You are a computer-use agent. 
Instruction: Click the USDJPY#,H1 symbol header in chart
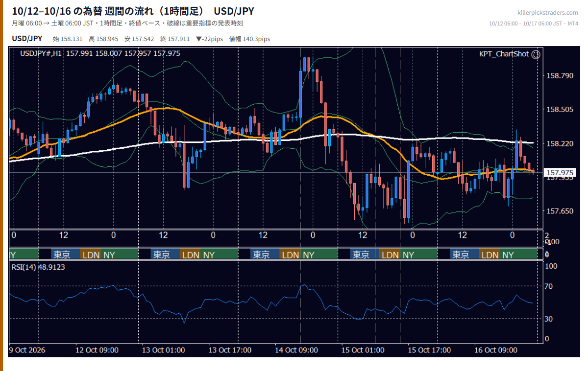pyautogui.click(x=41, y=53)
